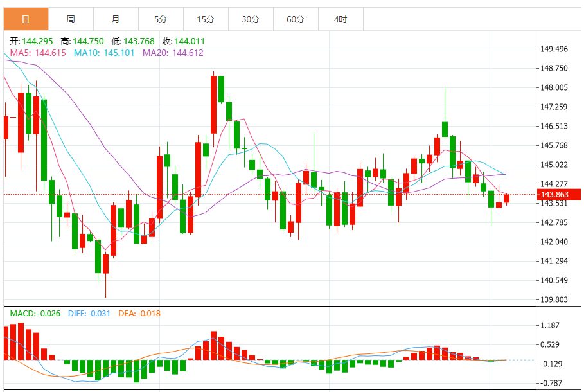Click the -0.129 MACD axis label
Viewport: 584px width, 392px height.
551,364
